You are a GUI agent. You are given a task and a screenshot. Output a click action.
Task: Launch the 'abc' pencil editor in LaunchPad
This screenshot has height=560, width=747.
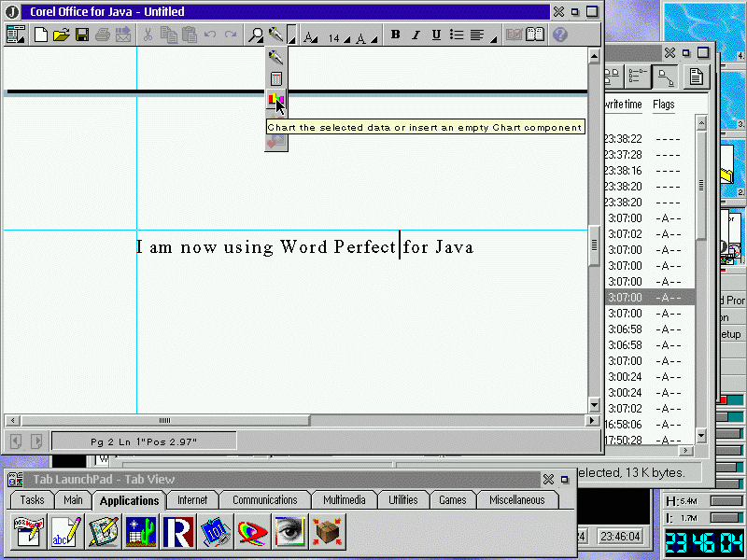[x=66, y=531]
